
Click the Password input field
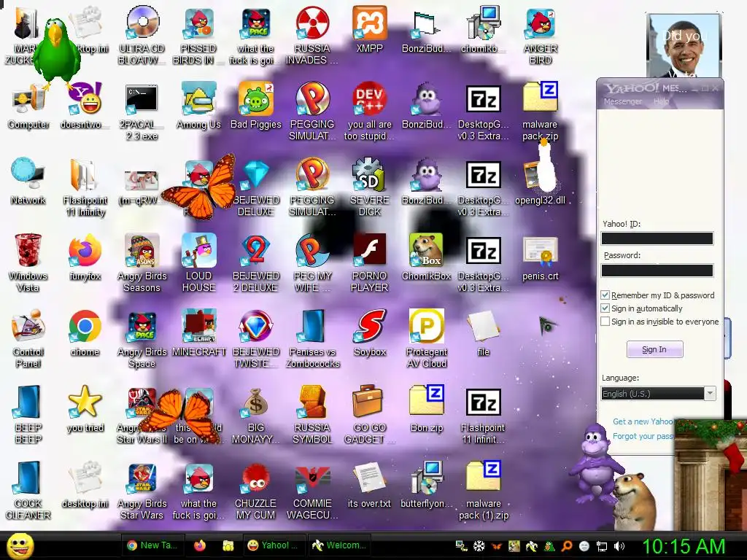point(657,271)
